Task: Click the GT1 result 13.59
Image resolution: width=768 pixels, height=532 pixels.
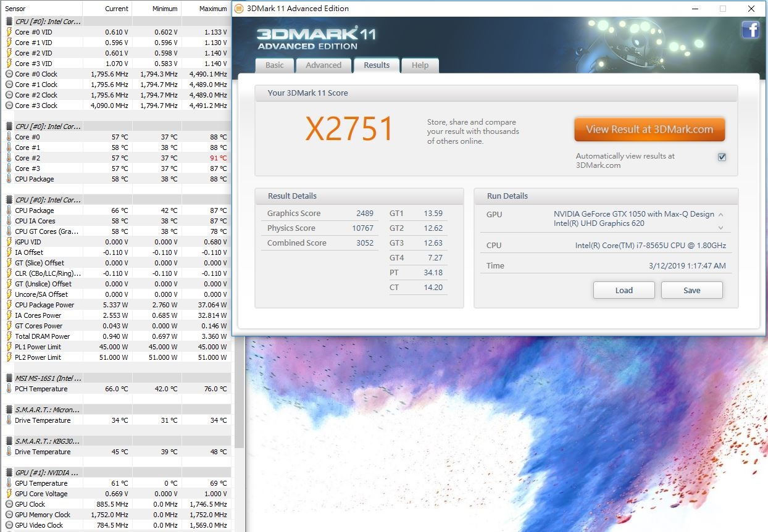Action: tap(433, 214)
